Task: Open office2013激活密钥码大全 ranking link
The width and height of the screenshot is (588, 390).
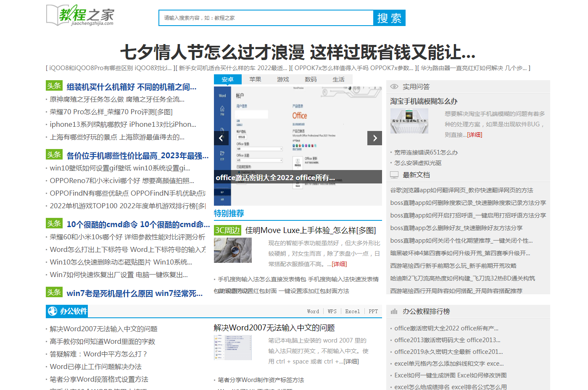Action: 447,340
